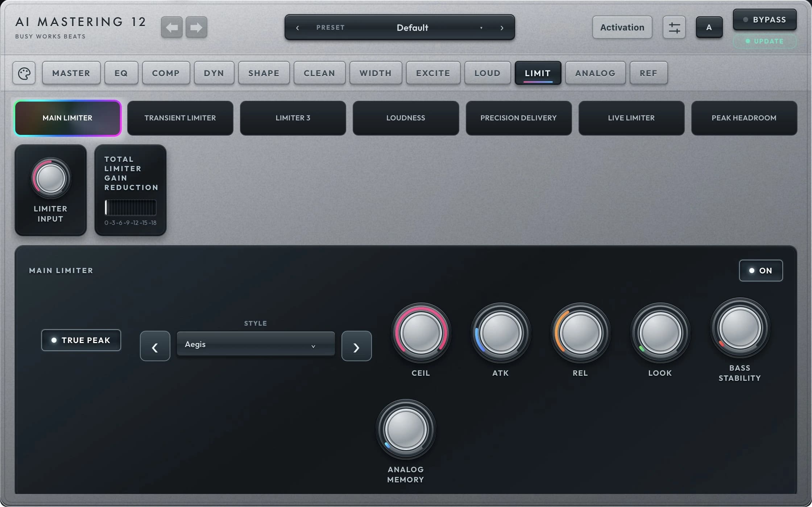Click the UPDATE button
Image resolution: width=812 pixels, height=507 pixels.
tap(765, 41)
